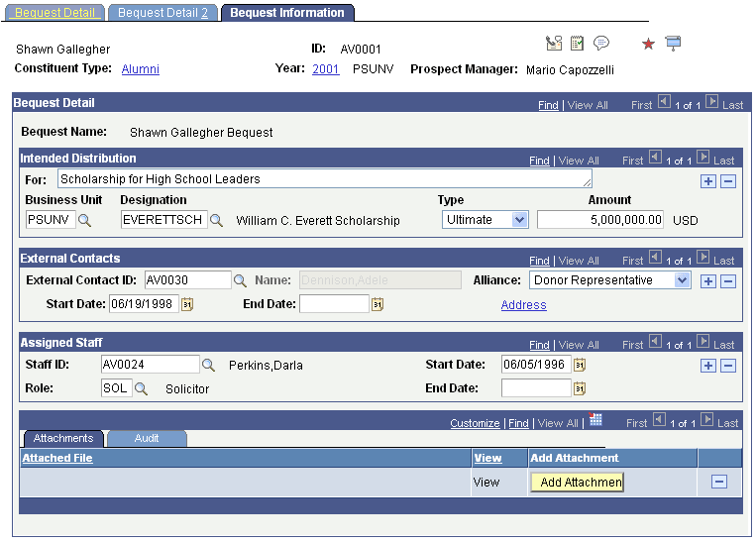The height and width of the screenshot is (542, 756).
Task: Open the Attachments grid tab
Action: (x=63, y=438)
